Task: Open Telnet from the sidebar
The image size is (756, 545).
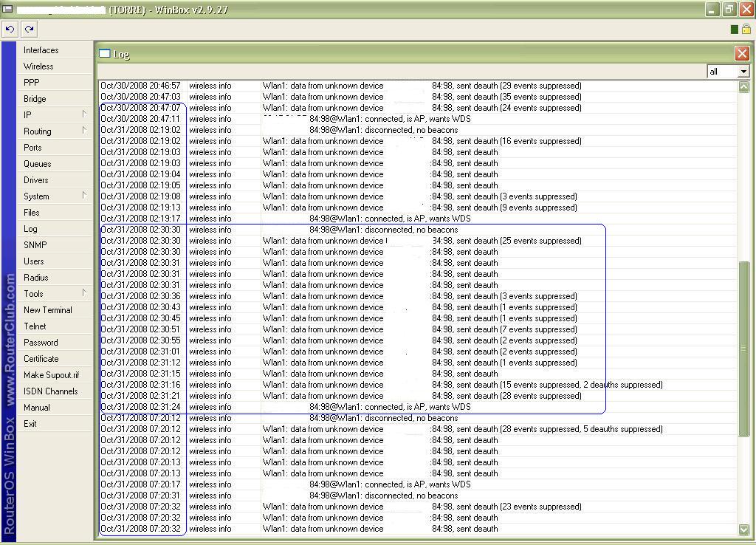Action: (55, 326)
